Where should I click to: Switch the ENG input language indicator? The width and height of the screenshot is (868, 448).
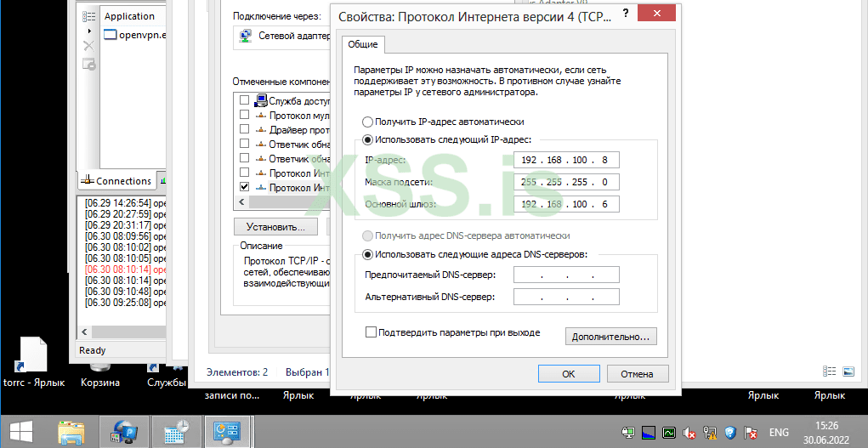click(780, 433)
